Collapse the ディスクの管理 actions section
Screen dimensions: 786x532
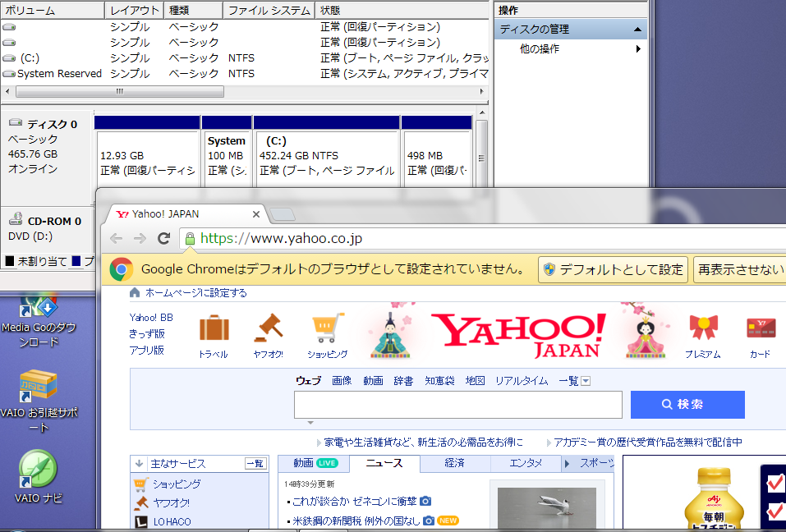point(637,30)
